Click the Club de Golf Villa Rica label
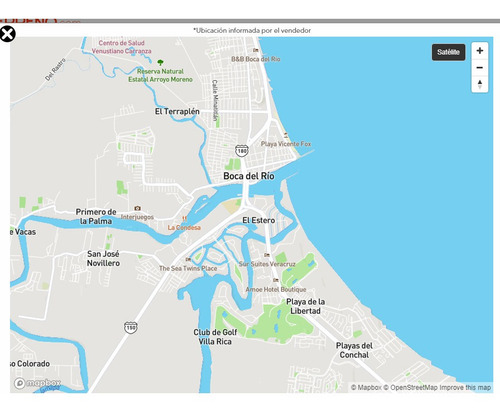 point(215,337)
